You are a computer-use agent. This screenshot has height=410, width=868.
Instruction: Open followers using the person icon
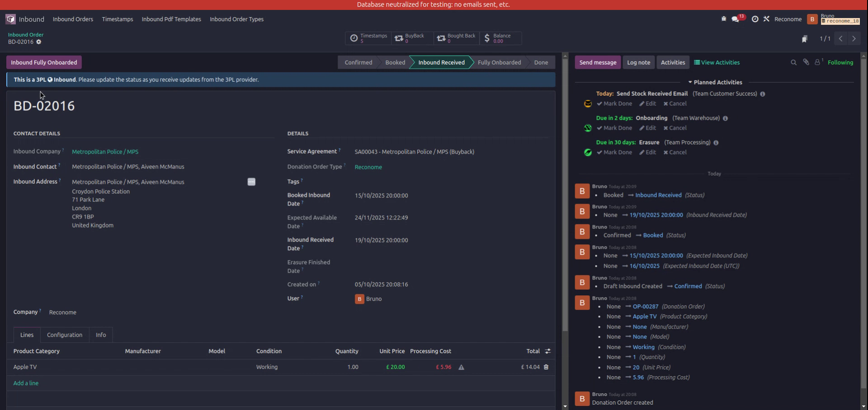[817, 62]
